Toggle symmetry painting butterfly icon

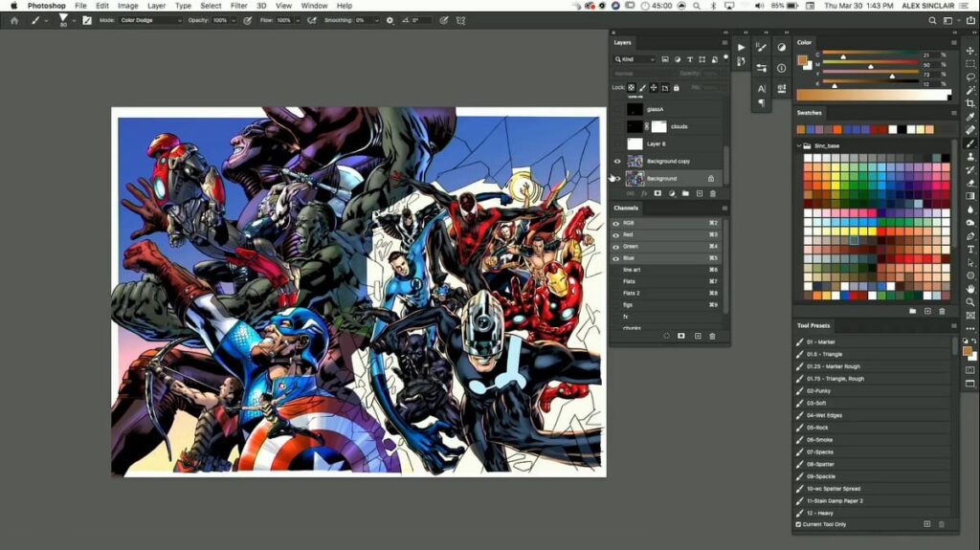[460, 21]
